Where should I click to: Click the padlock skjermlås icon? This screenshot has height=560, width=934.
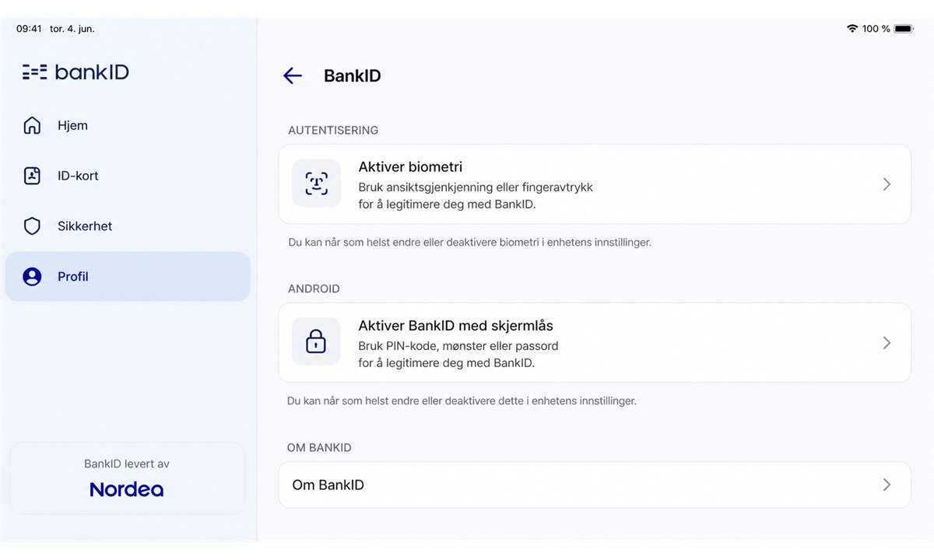(x=316, y=341)
